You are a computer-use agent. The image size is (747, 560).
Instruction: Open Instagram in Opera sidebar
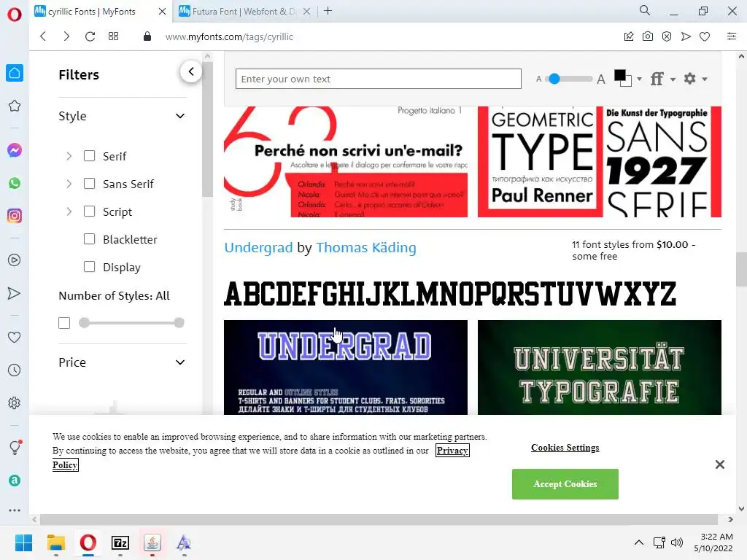click(x=15, y=216)
